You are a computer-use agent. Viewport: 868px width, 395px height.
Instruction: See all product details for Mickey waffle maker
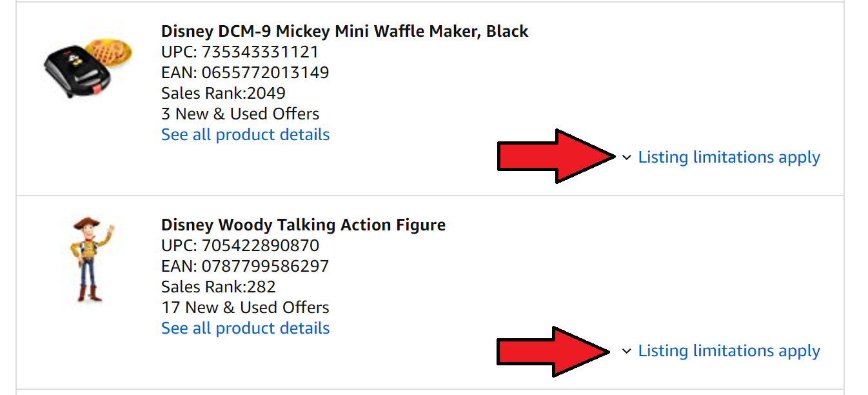click(x=245, y=134)
